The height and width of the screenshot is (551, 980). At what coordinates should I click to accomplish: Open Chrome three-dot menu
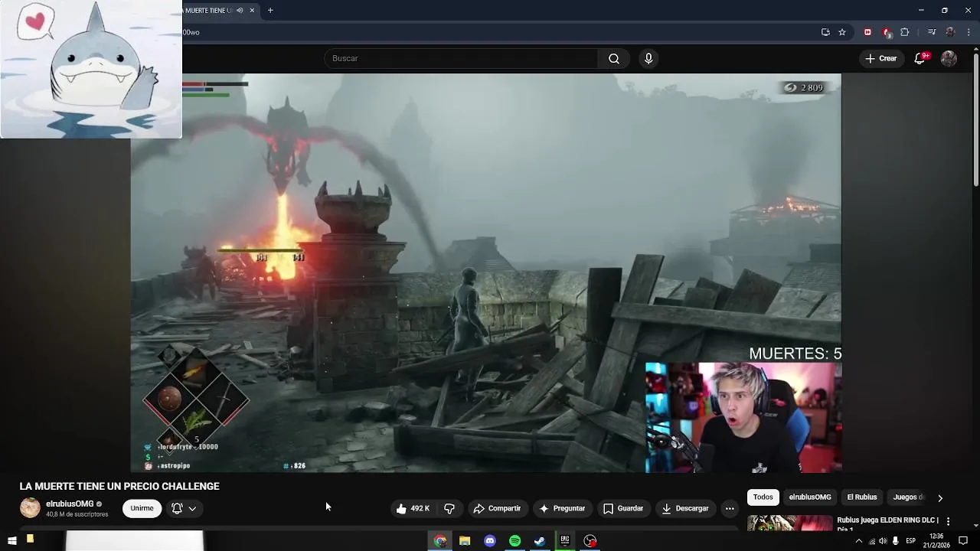click(x=969, y=32)
